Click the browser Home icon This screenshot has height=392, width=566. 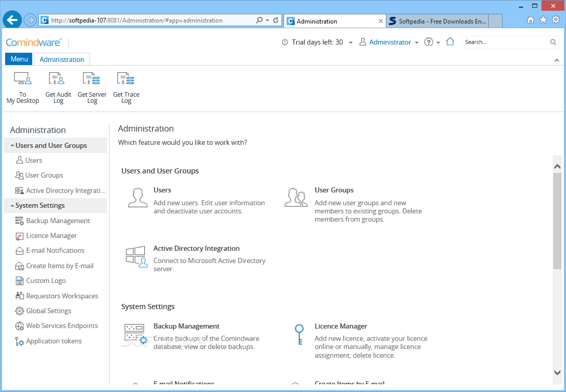click(530, 20)
